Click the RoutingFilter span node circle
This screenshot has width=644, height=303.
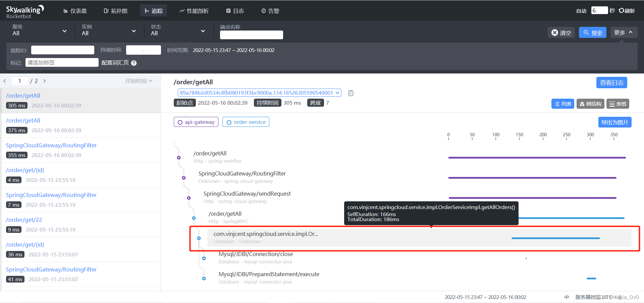184,178
